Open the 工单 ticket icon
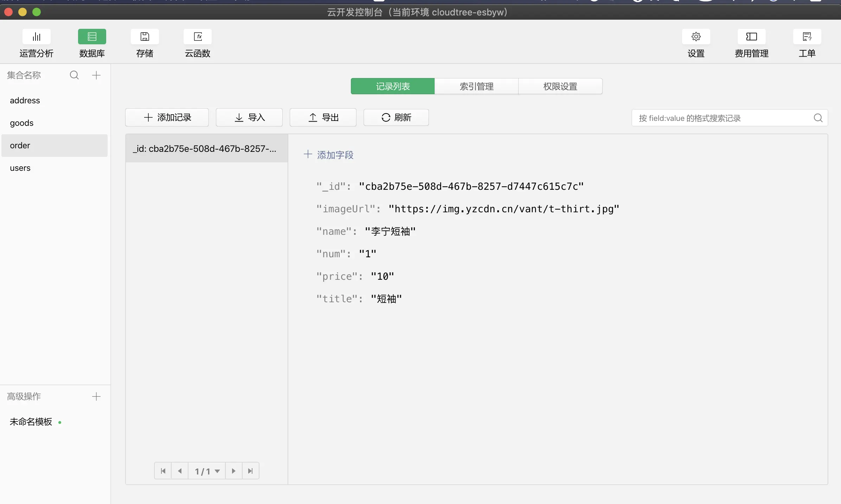The image size is (841, 504). (x=807, y=37)
